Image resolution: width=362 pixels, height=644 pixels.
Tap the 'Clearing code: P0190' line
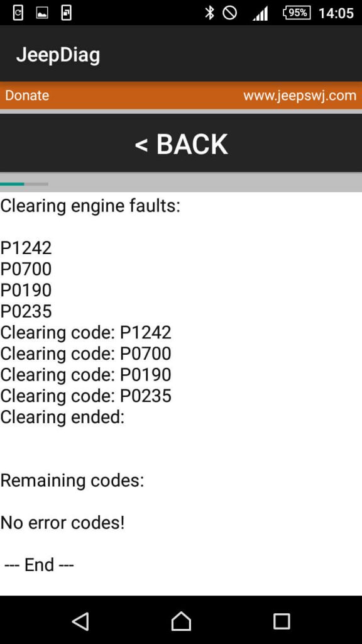tap(86, 374)
